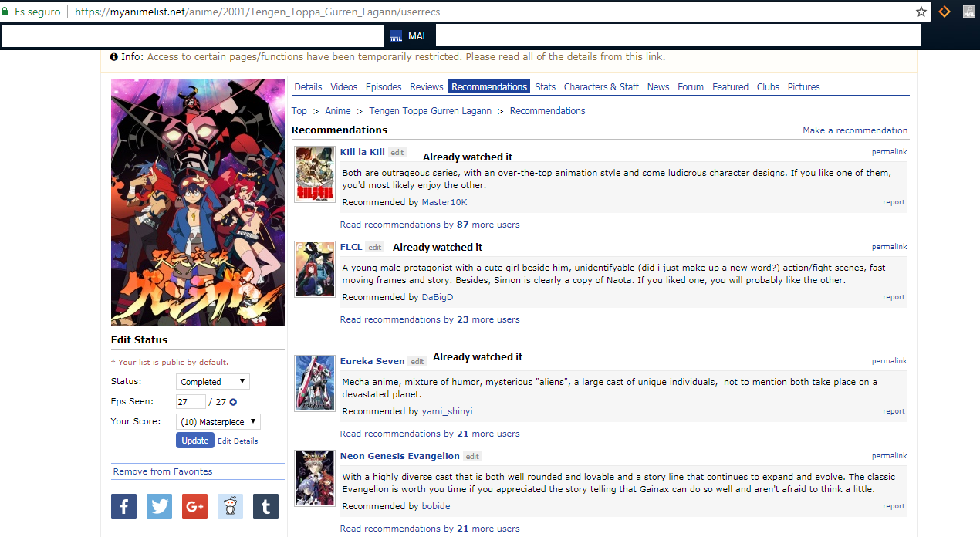The image size is (980, 537).
Task: Switch to the Reviews tab
Action: (426, 87)
